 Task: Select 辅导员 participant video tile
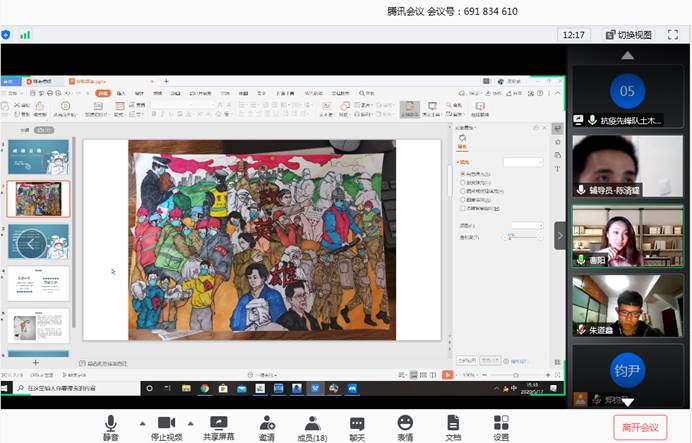627,165
